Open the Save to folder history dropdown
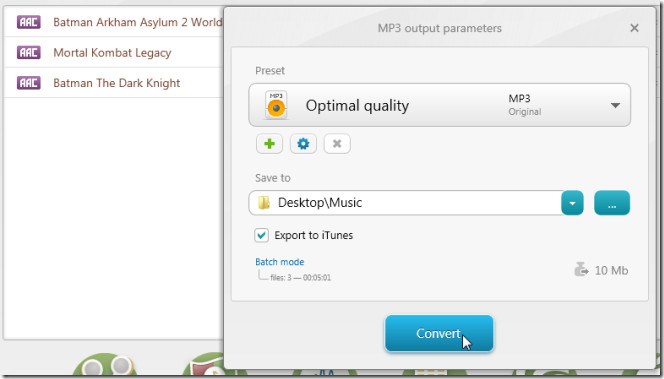The image size is (664, 379). [573, 203]
